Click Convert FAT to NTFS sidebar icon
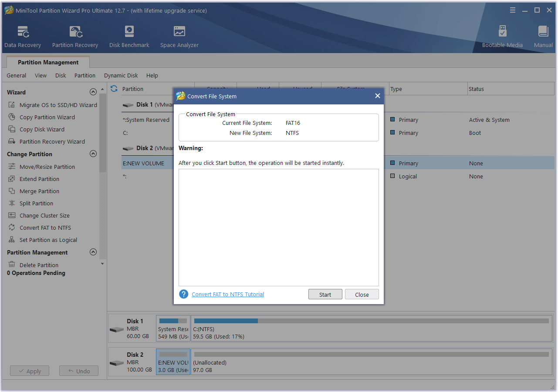Viewport: 558px width, 392px height. (12, 228)
